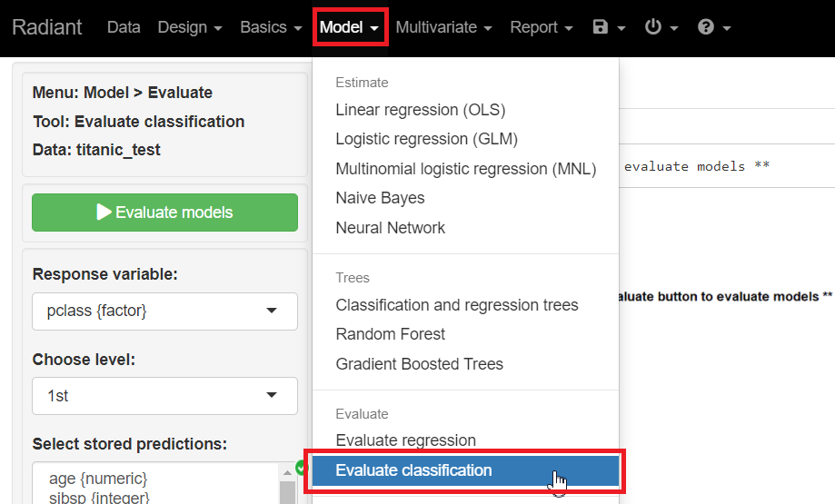Select Multinomial logistic regression (MNL)
The height and width of the screenshot is (504, 835).
pos(465,169)
